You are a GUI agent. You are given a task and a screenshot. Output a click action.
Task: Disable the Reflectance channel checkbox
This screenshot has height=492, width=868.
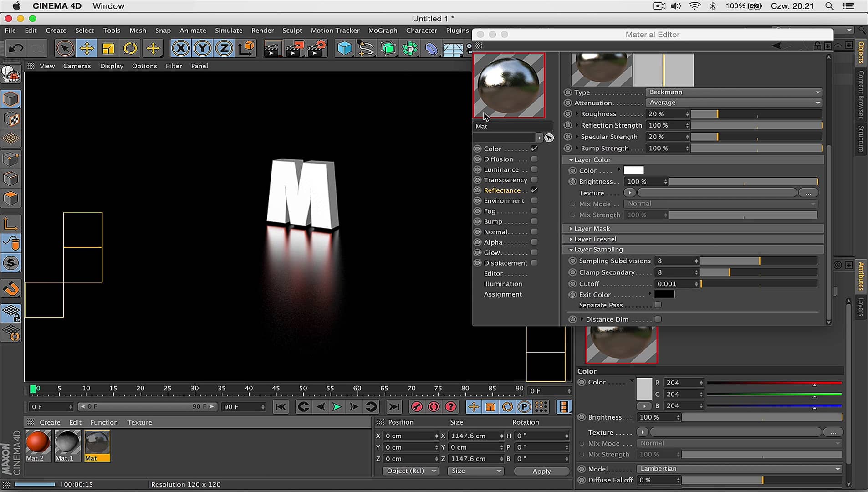[534, 190]
